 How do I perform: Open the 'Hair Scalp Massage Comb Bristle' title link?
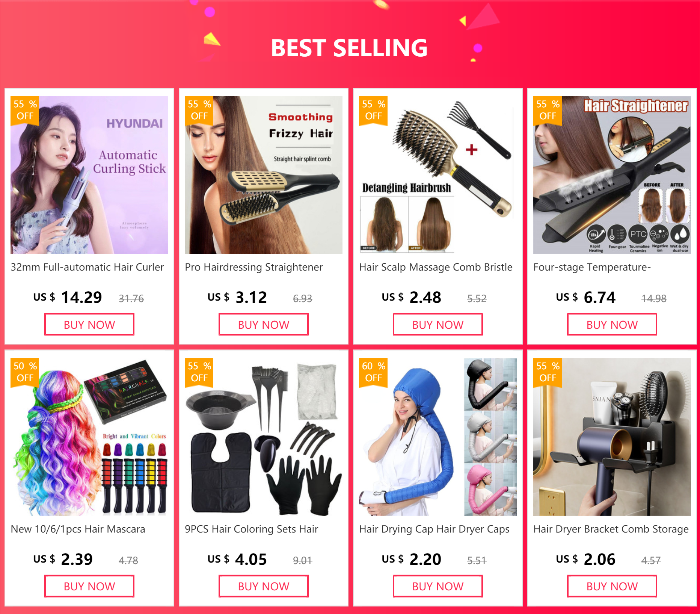pos(436,267)
